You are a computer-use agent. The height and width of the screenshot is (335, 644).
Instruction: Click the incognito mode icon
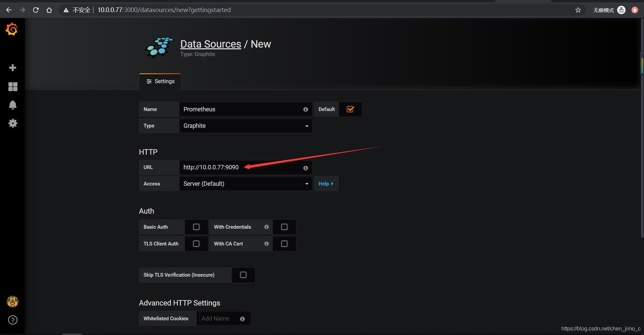(622, 10)
